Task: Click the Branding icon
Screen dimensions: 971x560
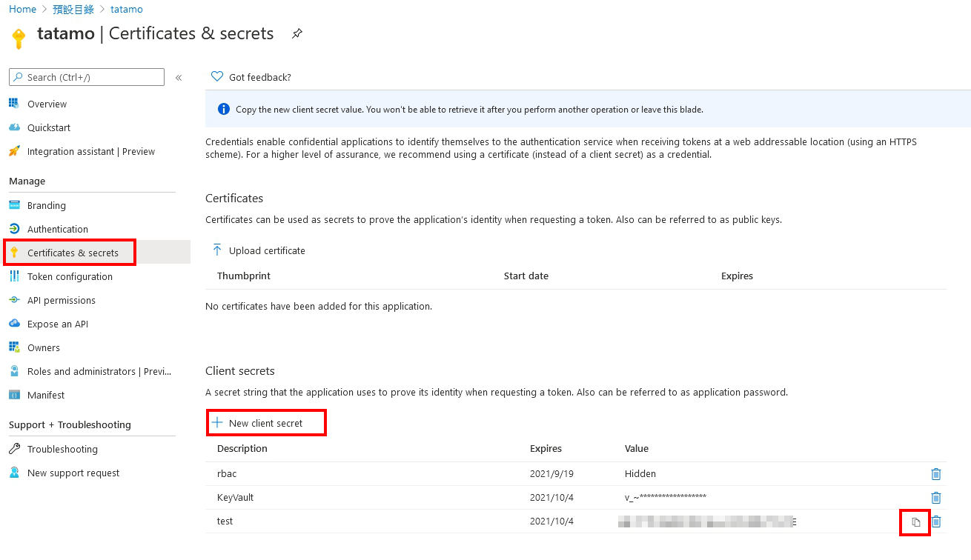Action: pyautogui.click(x=14, y=205)
